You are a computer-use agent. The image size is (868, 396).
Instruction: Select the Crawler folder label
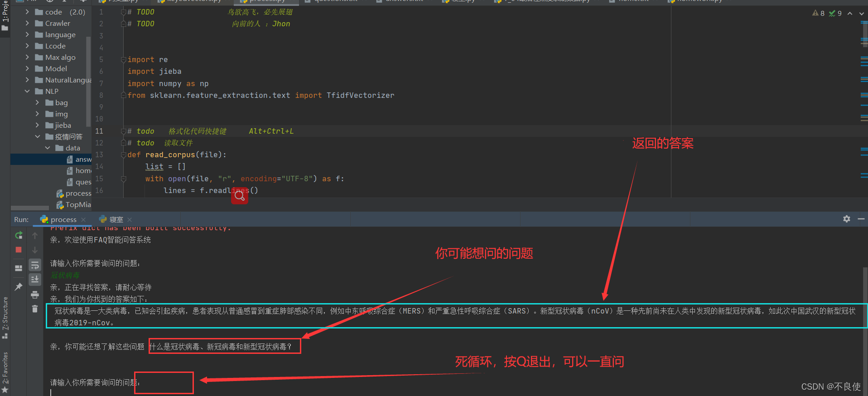(x=58, y=23)
